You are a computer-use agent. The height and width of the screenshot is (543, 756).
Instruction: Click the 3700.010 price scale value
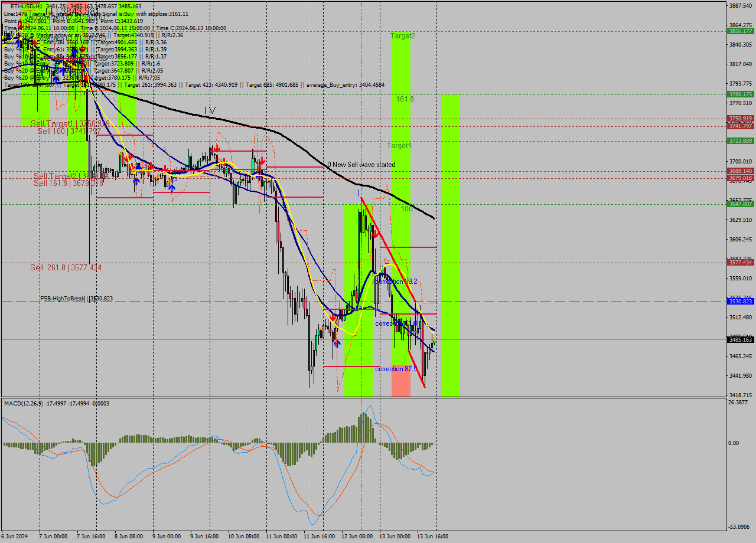coord(741,161)
